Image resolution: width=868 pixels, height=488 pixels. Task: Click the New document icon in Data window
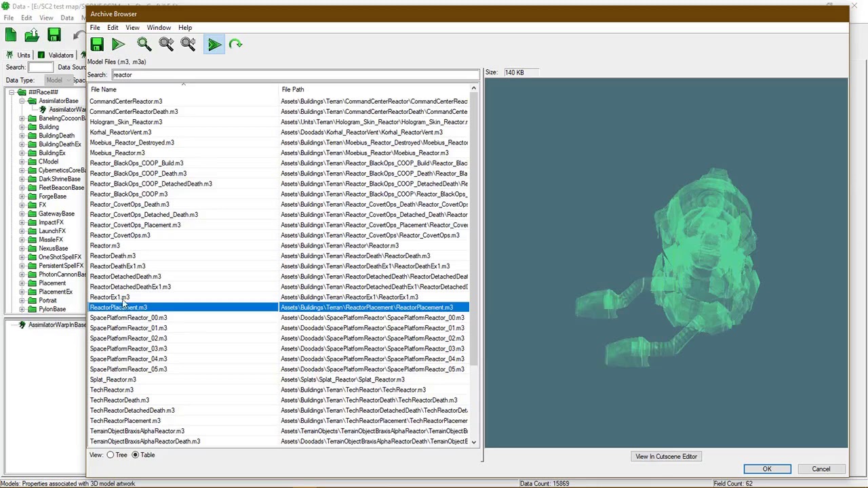coord(11,35)
